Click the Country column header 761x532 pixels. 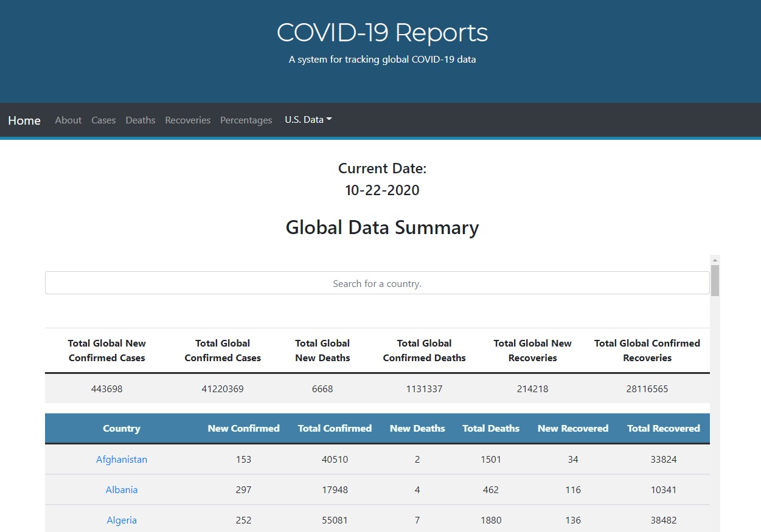click(122, 429)
